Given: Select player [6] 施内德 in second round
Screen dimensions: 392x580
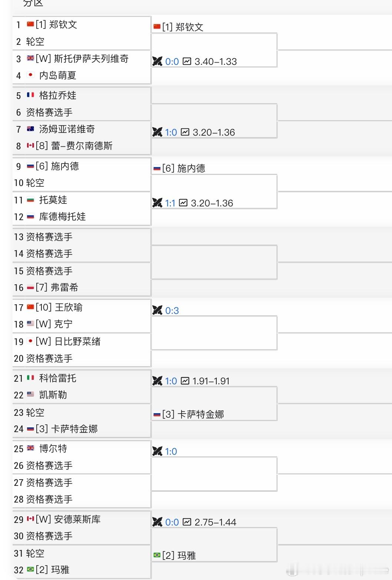Looking at the screenshot, I should tap(184, 169).
